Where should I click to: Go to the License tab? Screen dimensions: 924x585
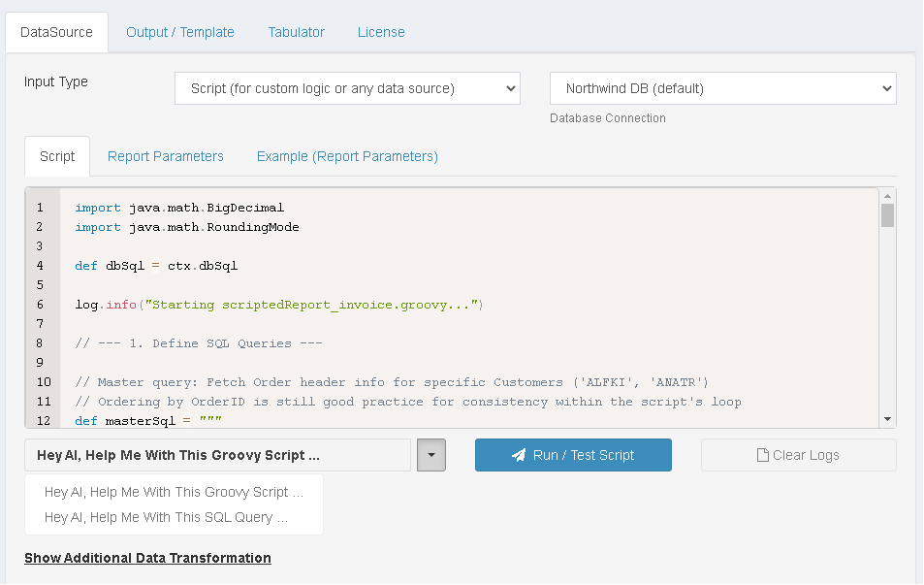pos(381,32)
